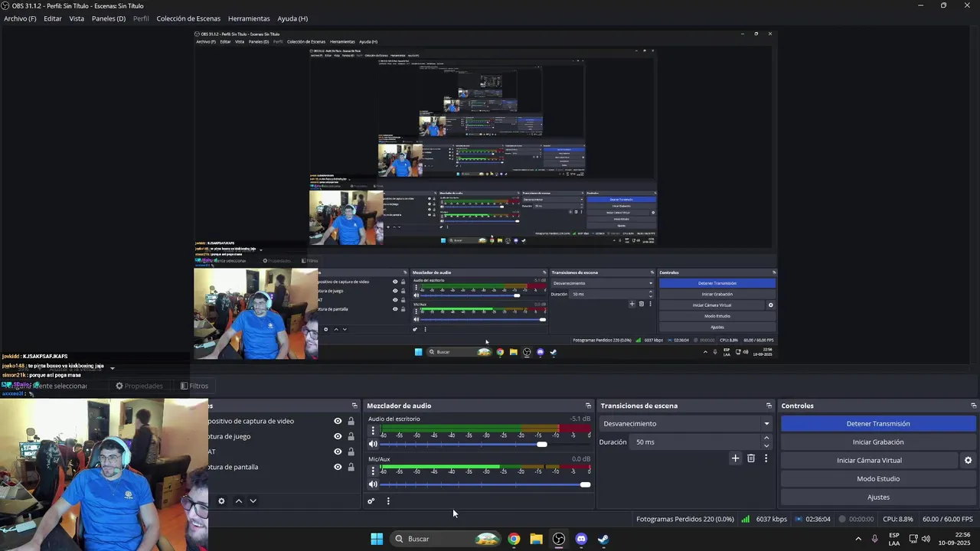
Task: Open the Colección de Escenas menu
Action: [188, 18]
